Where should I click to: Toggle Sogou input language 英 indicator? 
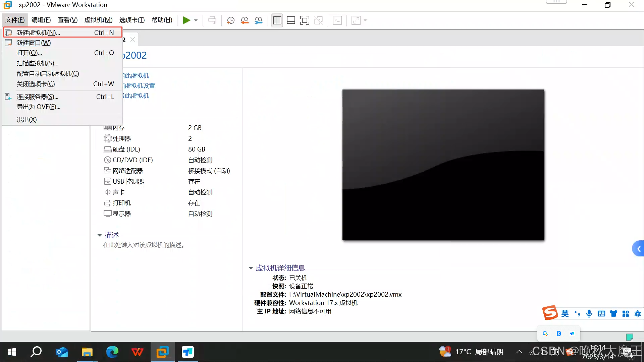point(565,314)
